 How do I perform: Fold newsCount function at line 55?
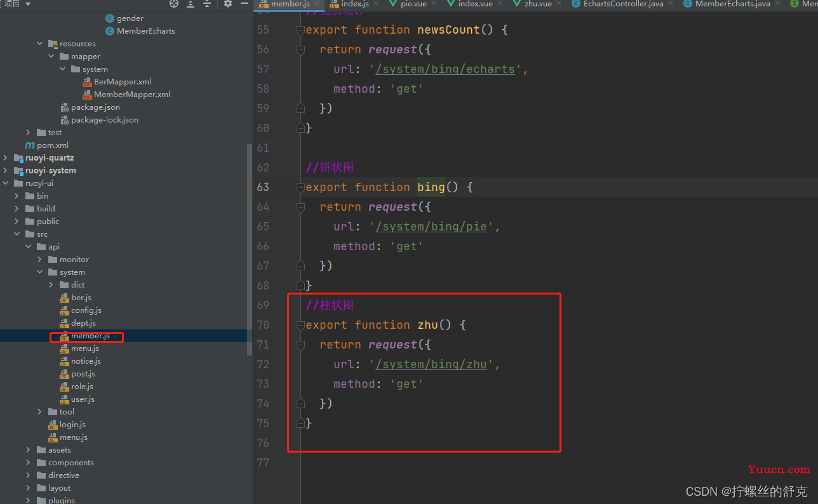(x=301, y=30)
